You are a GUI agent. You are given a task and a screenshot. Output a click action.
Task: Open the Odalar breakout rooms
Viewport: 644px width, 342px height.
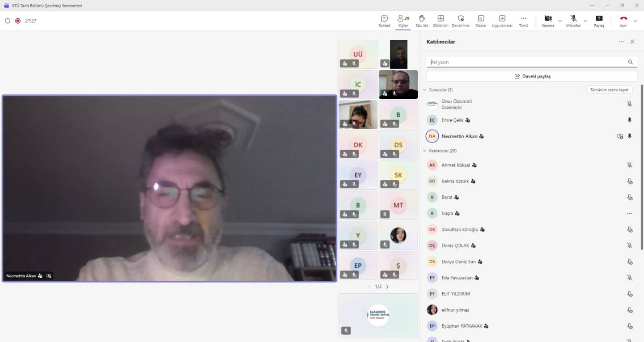pyautogui.click(x=481, y=21)
